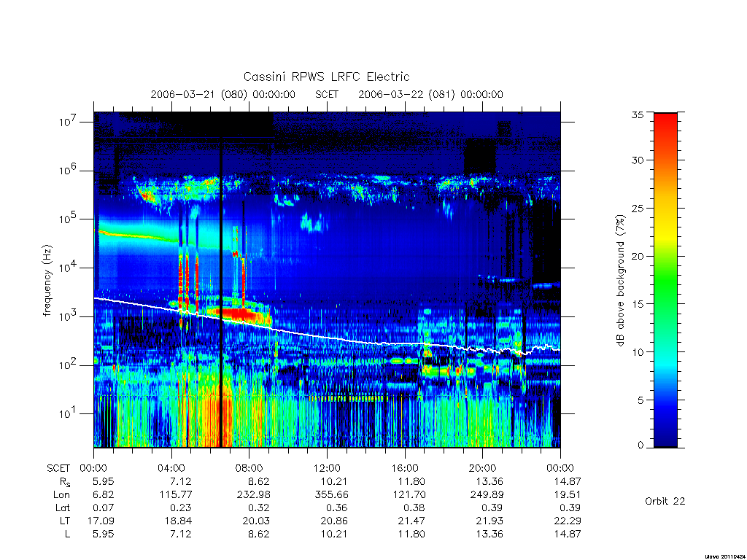Click the colorbar value "30"
This screenshot has height=560, width=747.
(x=638, y=160)
